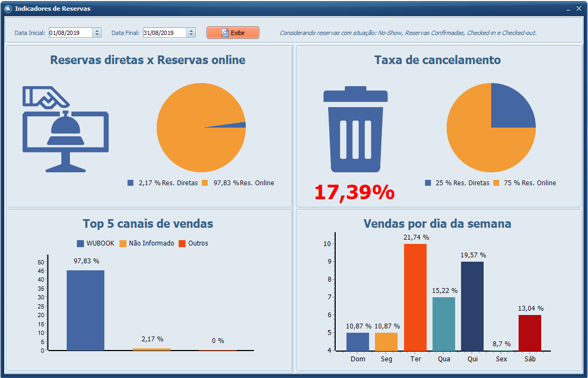The image size is (588, 378).
Task: Click the Qua teal bar in weekday chart
Action: [x=444, y=324]
